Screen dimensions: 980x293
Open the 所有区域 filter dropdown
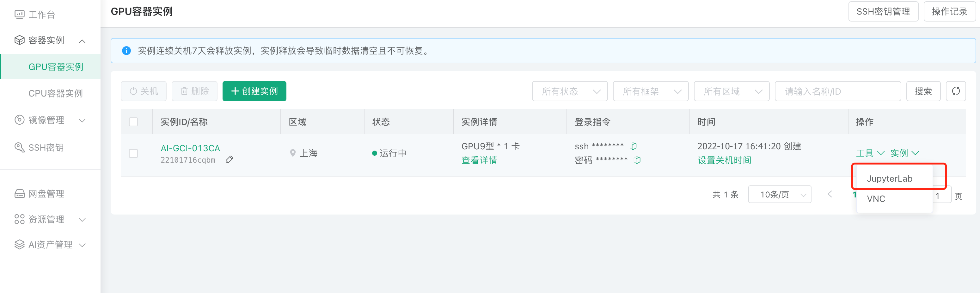point(732,91)
